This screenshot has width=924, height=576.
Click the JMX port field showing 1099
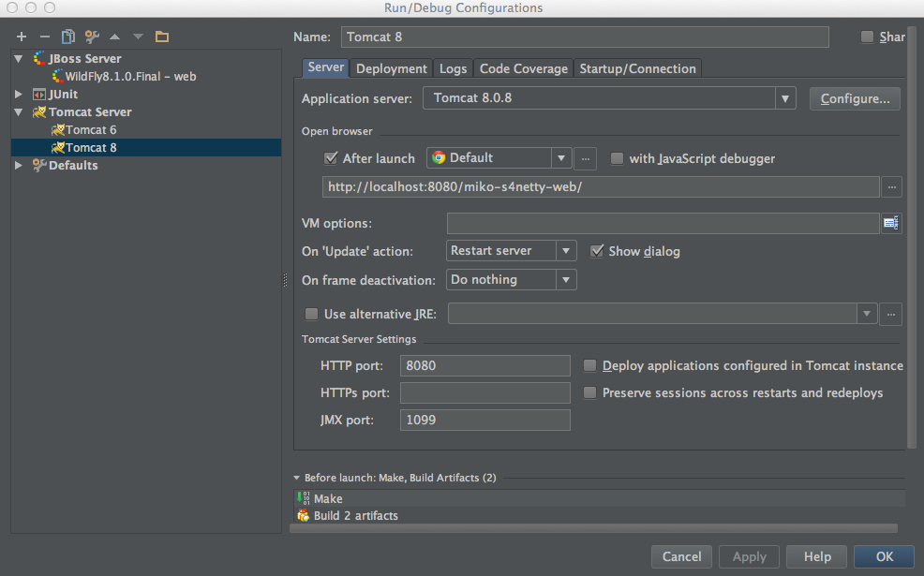[x=485, y=420]
